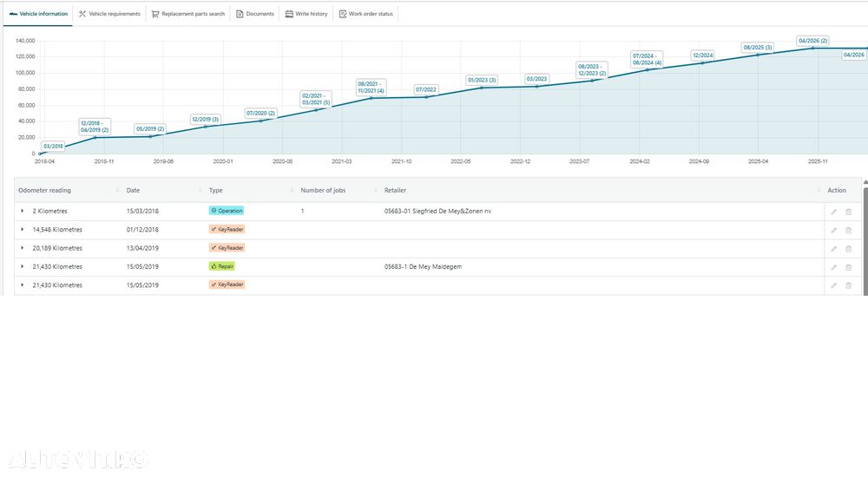Select the 02/2021 - 03/2021 (5) chart label

pyautogui.click(x=316, y=99)
